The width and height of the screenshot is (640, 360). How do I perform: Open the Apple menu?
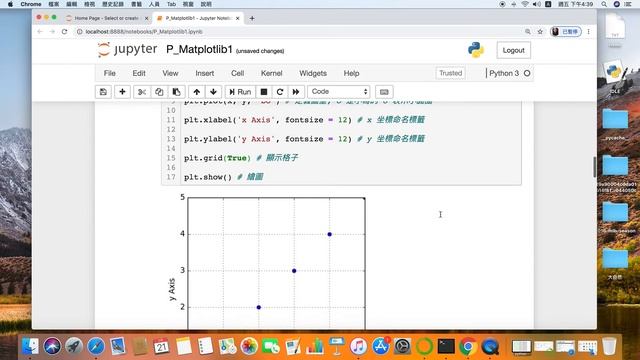coord(10,4)
